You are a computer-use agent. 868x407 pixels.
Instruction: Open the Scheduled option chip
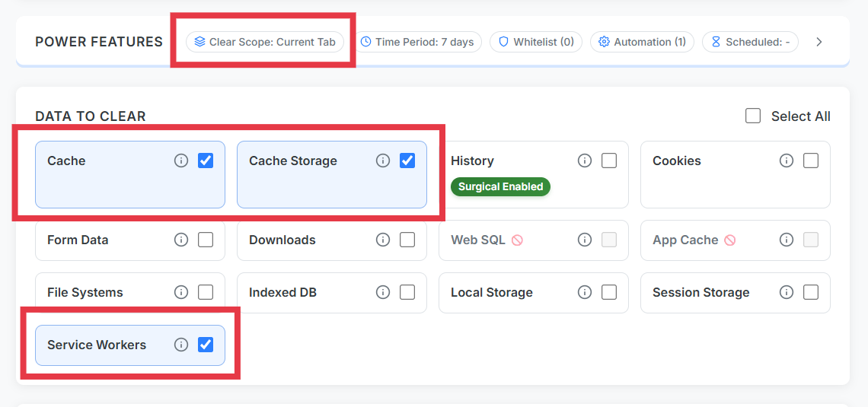tap(750, 42)
